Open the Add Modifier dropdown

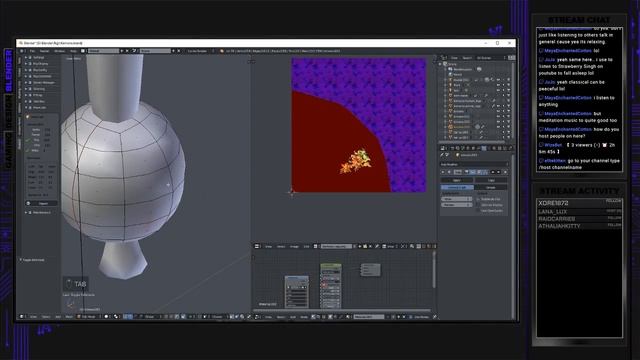(474, 164)
